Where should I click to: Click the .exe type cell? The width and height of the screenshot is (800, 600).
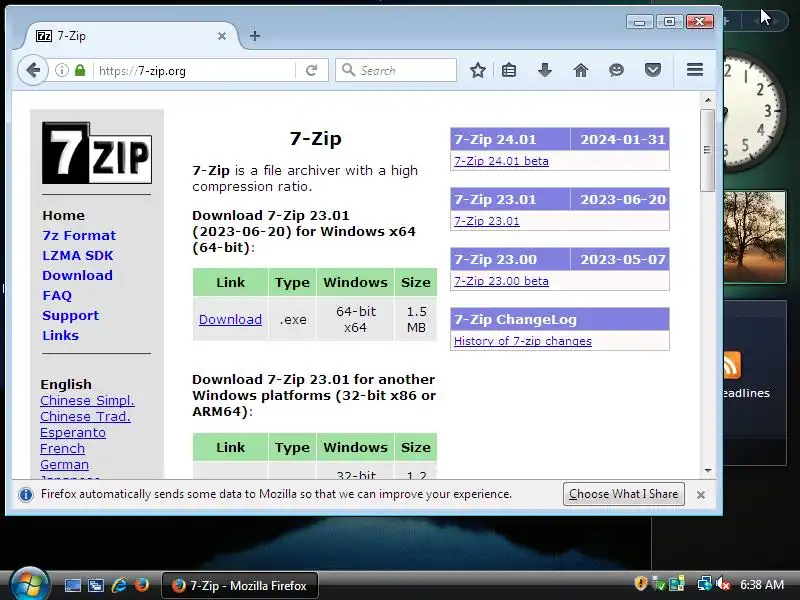[x=293, y=319]
